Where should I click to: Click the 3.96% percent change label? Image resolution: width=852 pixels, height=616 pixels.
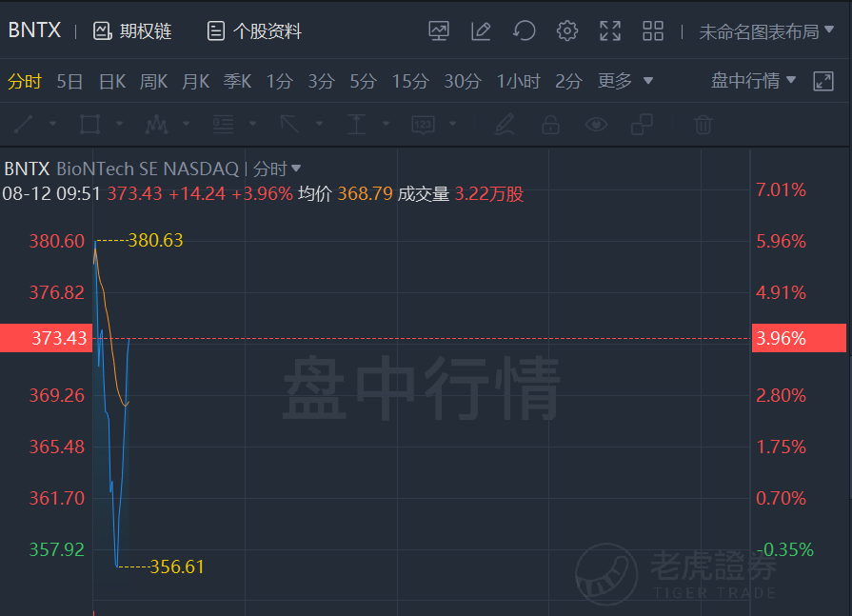tap(799, 338)
